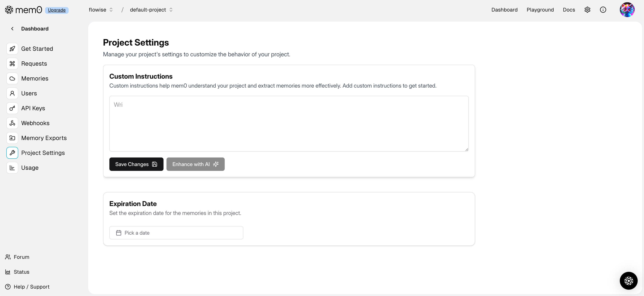Screen dimensions: 644x296
Task: Open the flowise organization switcher
Action: (100, 10)
